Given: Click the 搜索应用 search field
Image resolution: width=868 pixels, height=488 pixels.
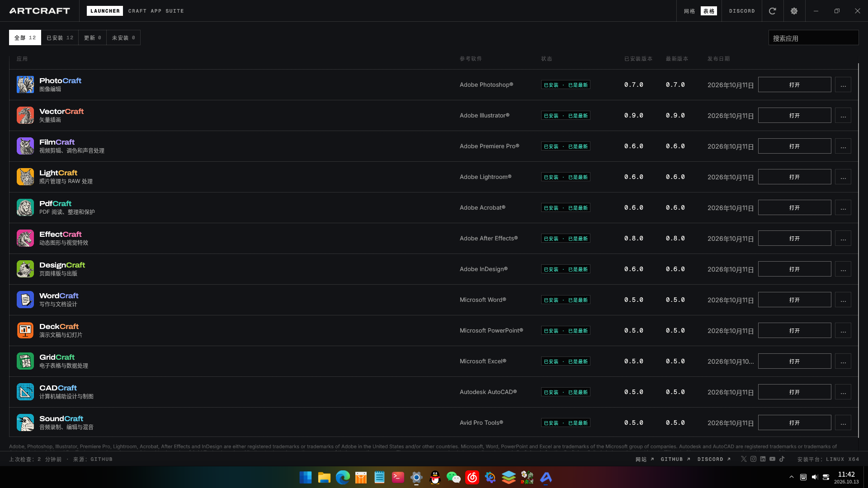Looking at the screenshot, I should coord(813,38).
